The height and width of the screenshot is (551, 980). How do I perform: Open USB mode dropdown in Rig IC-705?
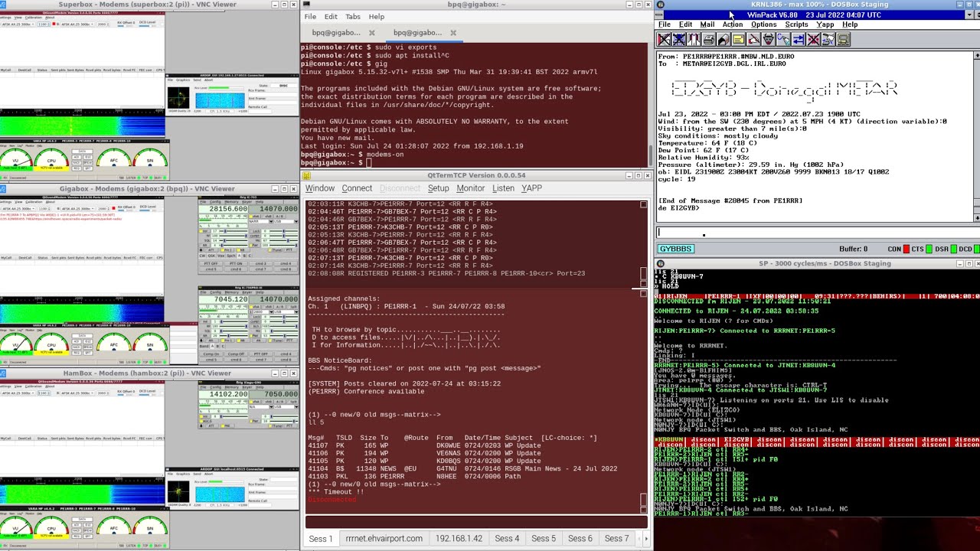(296, 221)
